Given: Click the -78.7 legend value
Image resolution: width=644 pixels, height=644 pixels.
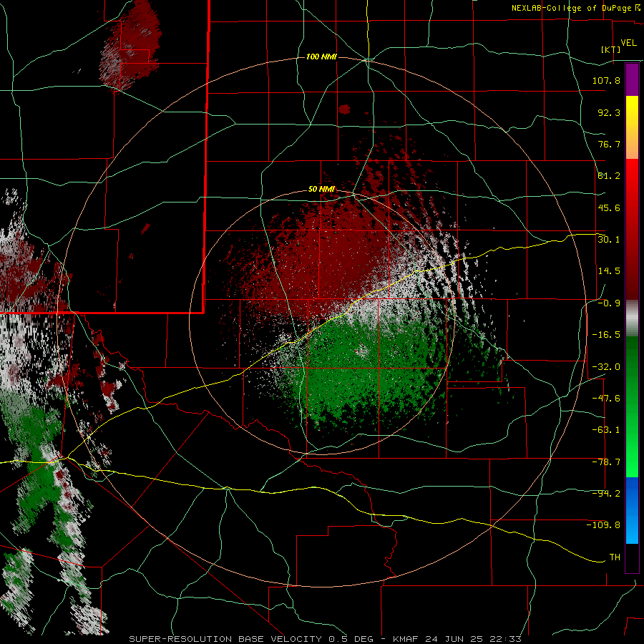Looking at the screenshot, I should click(606, 462).
